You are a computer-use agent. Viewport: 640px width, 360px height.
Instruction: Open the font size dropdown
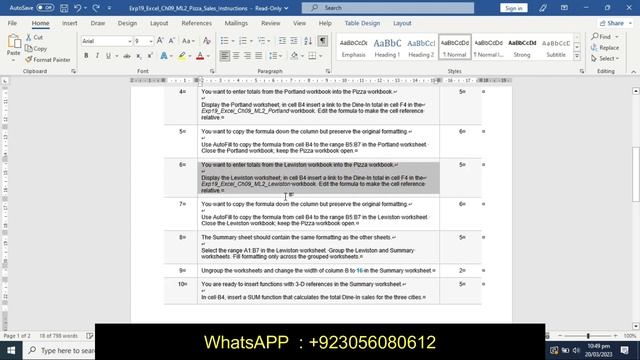click(151, 41)
